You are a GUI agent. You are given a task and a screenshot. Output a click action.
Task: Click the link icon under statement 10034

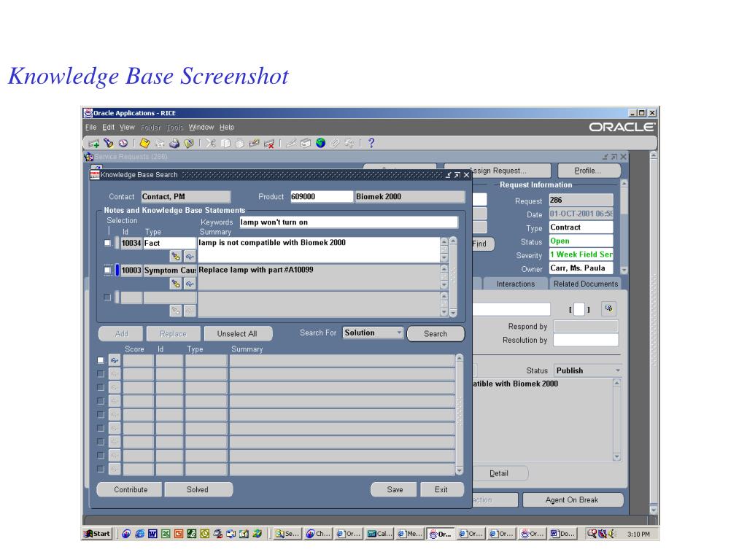pyautogui.click(x=190, y=257)
